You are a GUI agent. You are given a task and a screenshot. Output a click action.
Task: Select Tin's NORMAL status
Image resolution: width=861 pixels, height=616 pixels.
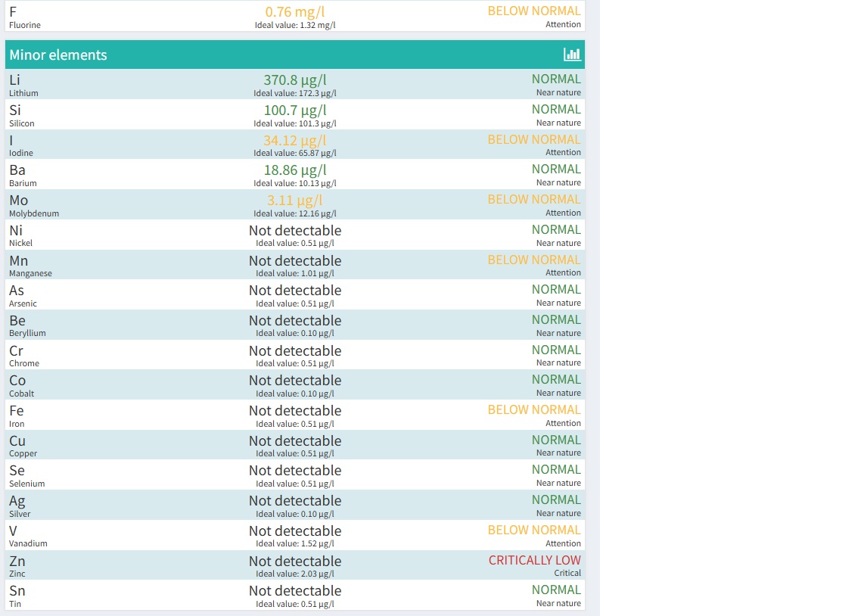pyautogui.click(x=555, y=590)
